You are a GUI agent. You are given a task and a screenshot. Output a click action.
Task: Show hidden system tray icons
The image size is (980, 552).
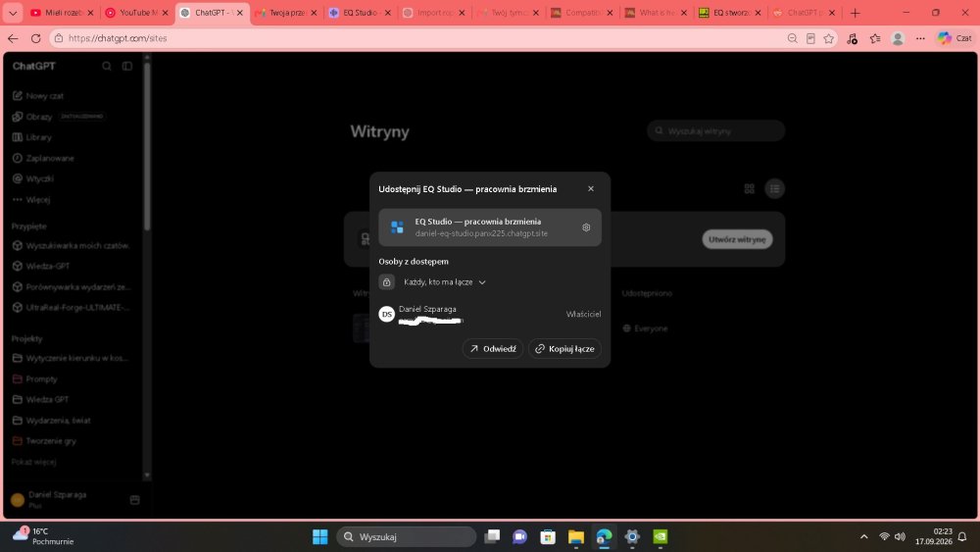click(x=863, y=536)
